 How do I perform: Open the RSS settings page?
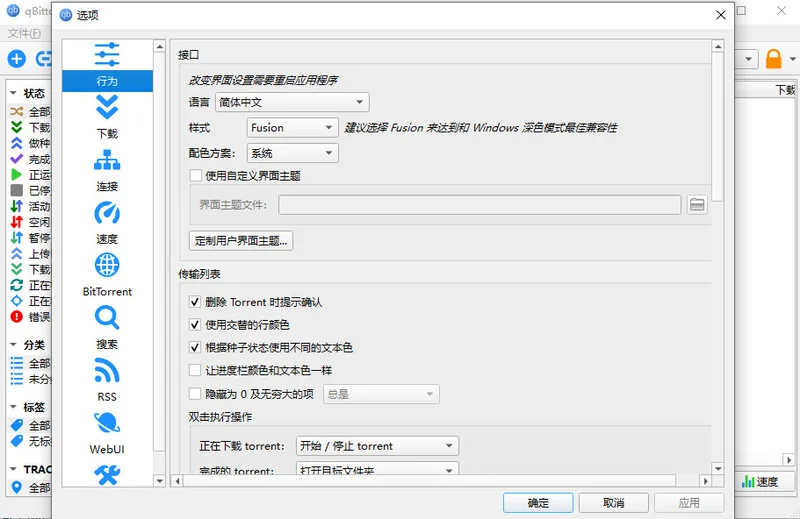pyautogui.click(x=107, y=381)
